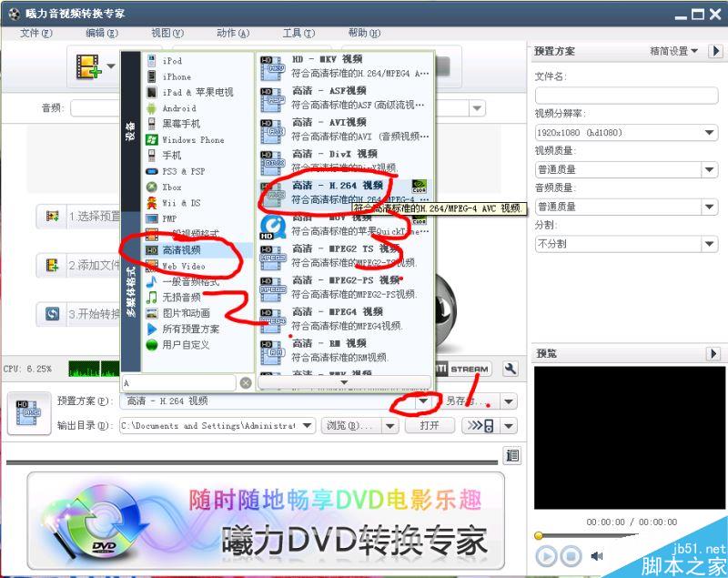The image size is (728, 578).
Task: Pick 高清 - MPEG4 视频 preset
Action: [345, 319]
